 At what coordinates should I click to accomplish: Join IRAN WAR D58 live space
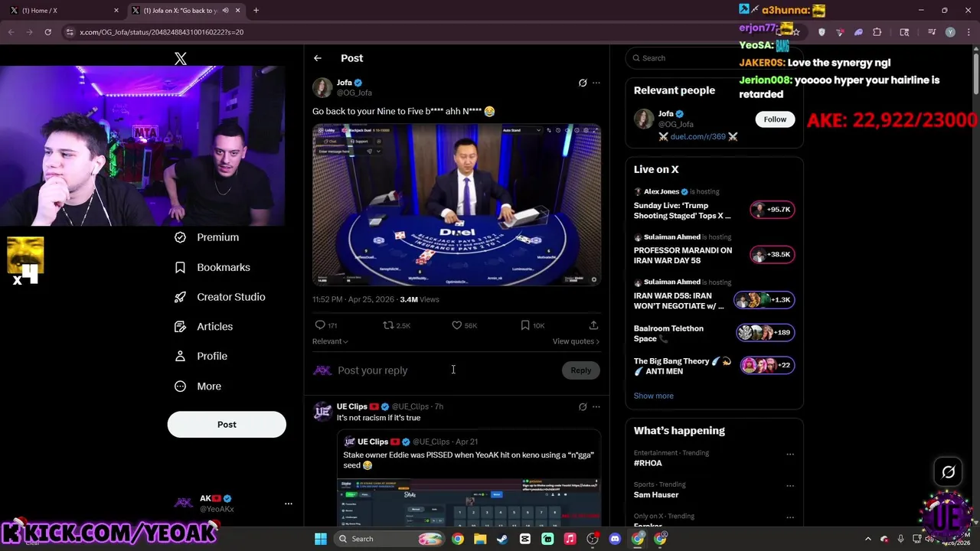point(714,295)
